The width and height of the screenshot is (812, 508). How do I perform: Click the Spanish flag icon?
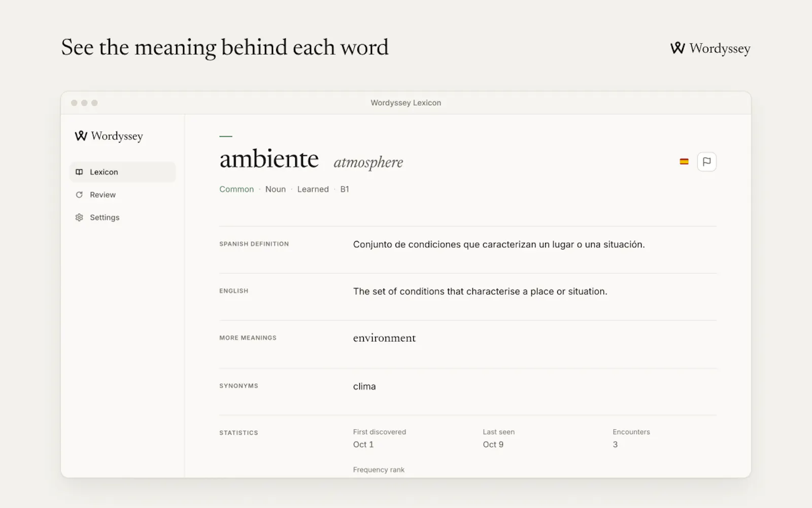point(684,162)
